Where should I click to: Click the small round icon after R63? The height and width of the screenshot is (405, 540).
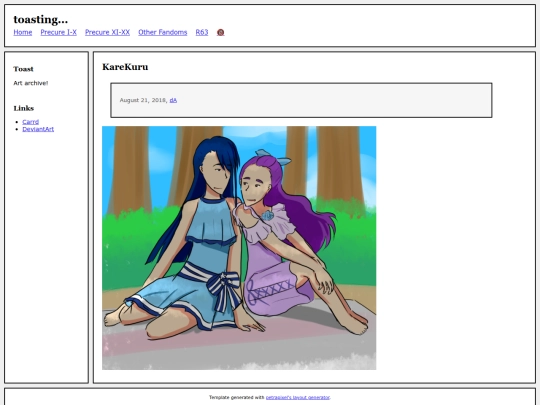click(x=220, y=32)
